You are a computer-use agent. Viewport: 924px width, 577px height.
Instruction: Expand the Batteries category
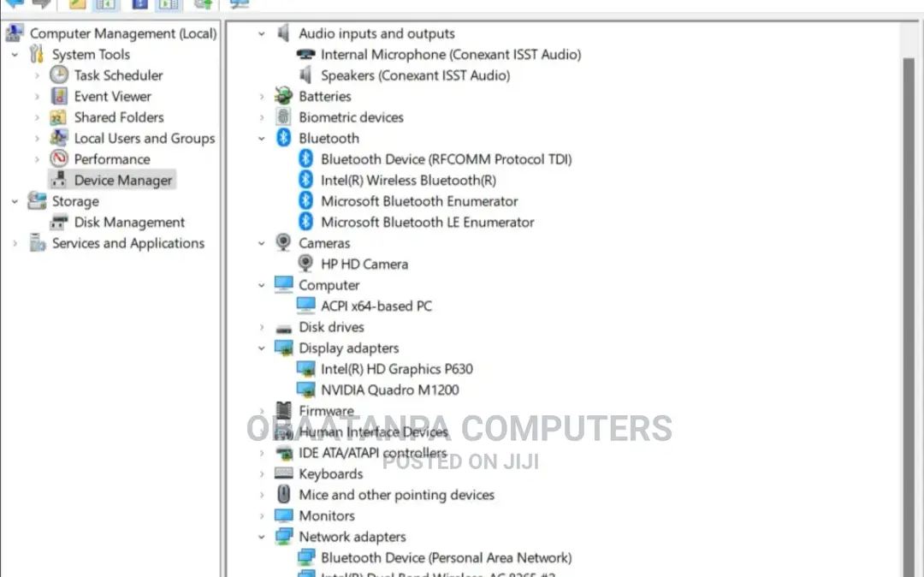pyautogui.click(x=262, y=96)
